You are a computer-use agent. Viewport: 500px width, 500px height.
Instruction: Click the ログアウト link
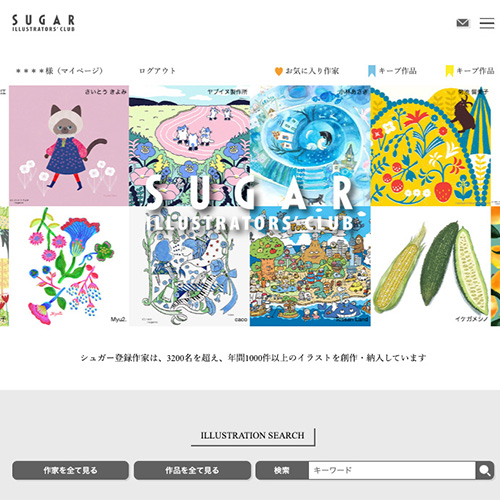(157, 71)
